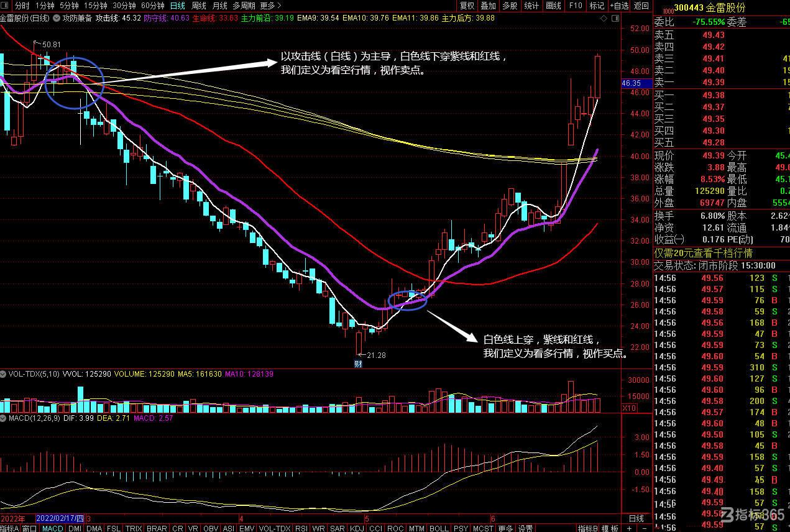Click the X10 volume scale label
Screen dimensions: 790x532
pyautogui.click(x=630, y=408)
